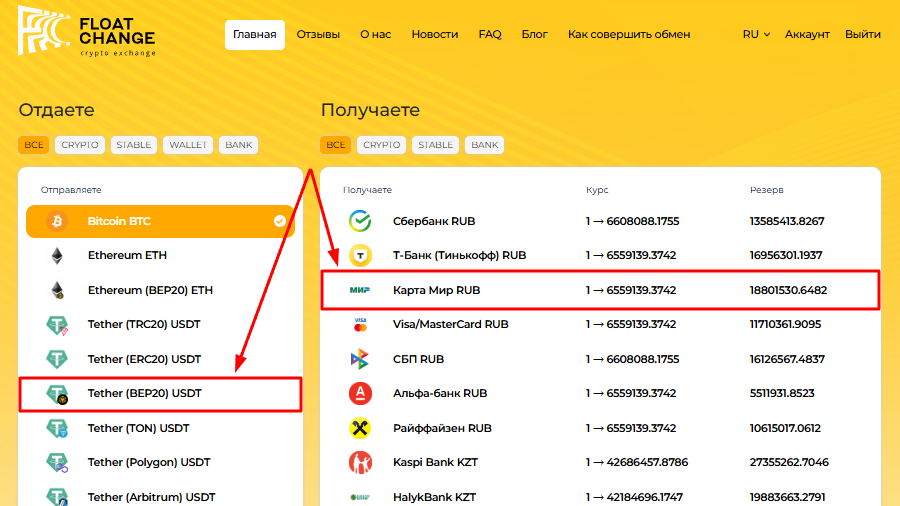Image resolution: width=900 pixels, height=506 pixels.
Task: Click the Visa/MasterCard logo icon
Action: click(360, 324)
